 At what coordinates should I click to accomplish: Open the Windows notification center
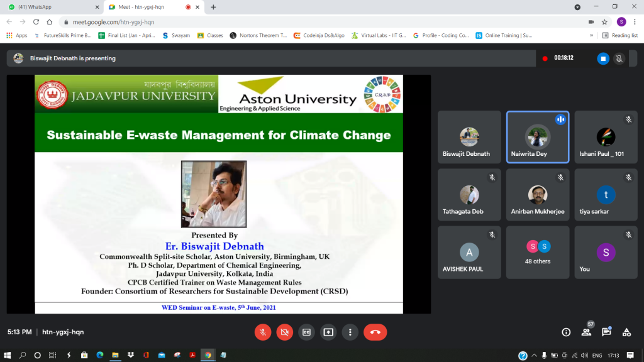[630, 355]
